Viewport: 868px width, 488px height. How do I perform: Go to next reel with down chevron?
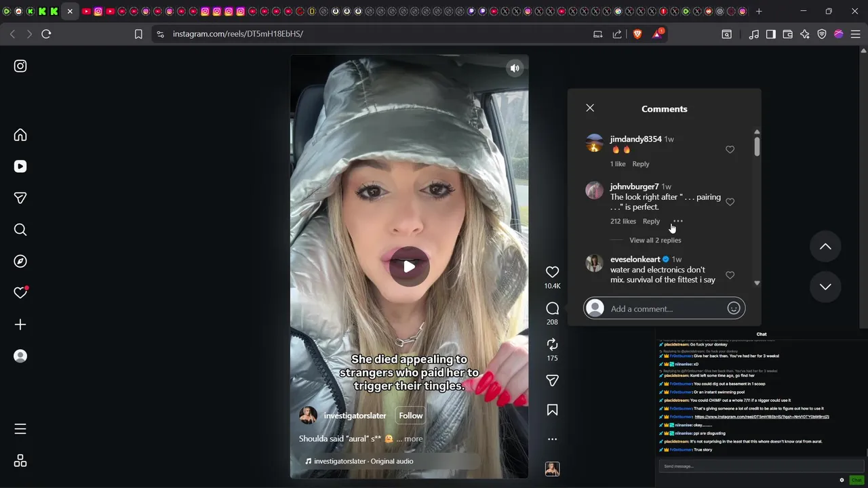point(825,286)
